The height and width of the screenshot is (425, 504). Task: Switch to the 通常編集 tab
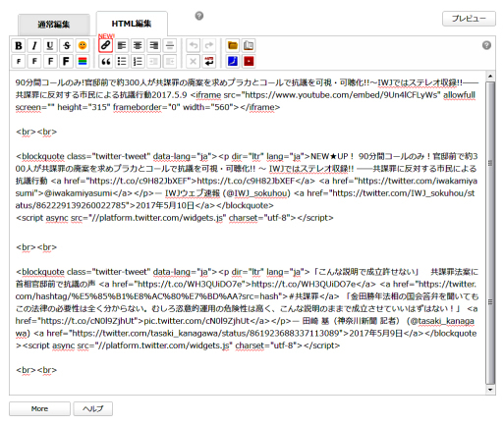(x=54, y=25)
